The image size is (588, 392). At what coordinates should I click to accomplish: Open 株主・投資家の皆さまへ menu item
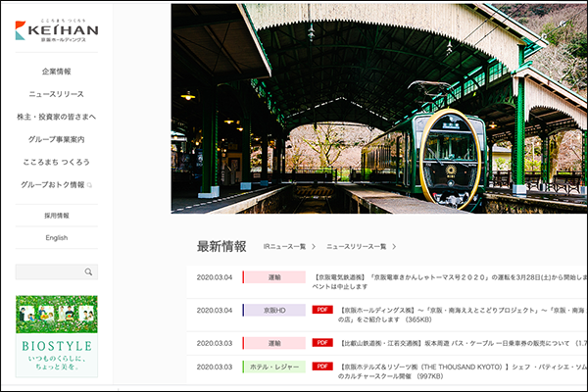tap(56, 117)
